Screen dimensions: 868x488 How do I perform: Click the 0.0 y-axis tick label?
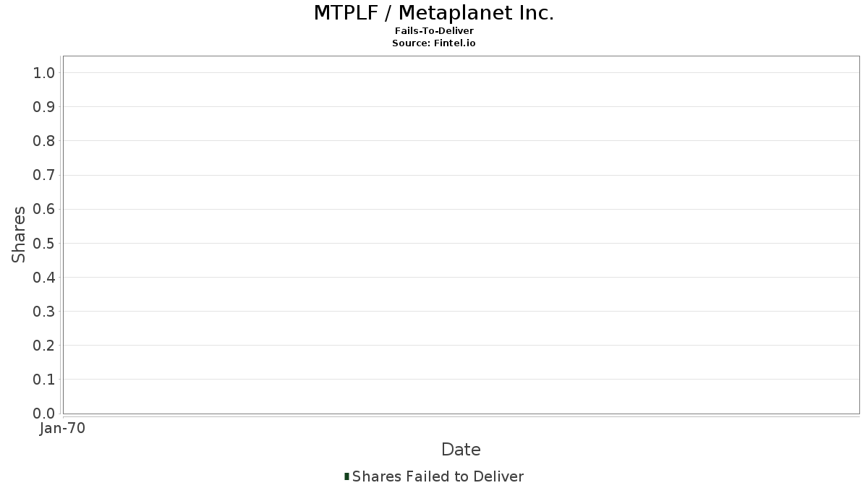[x=44, y=414]
